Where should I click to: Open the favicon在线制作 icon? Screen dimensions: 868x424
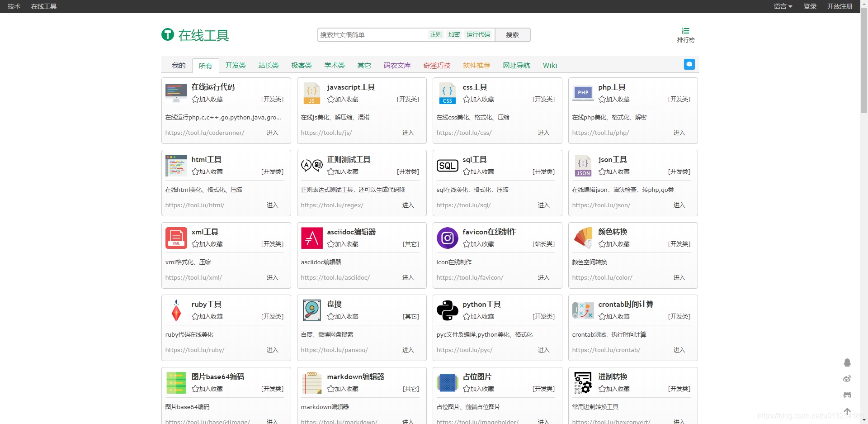(448, 238)
